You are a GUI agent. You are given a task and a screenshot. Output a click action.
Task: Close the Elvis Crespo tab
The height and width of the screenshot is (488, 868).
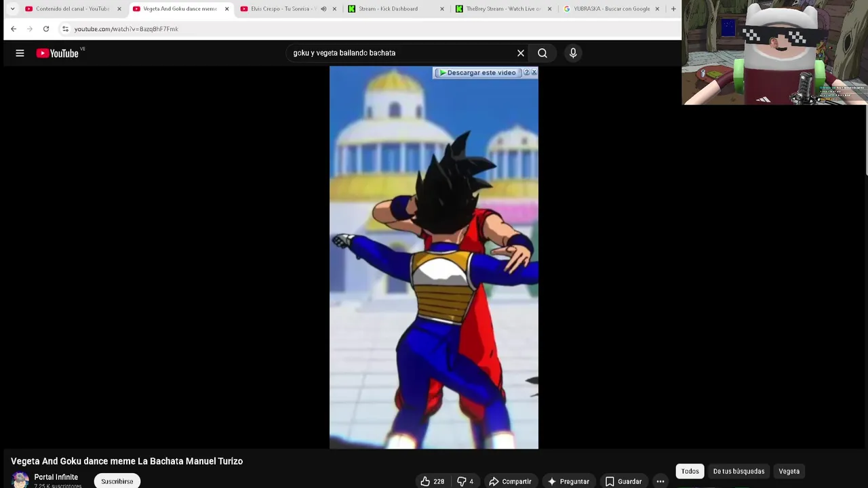[x=334, y=9]
